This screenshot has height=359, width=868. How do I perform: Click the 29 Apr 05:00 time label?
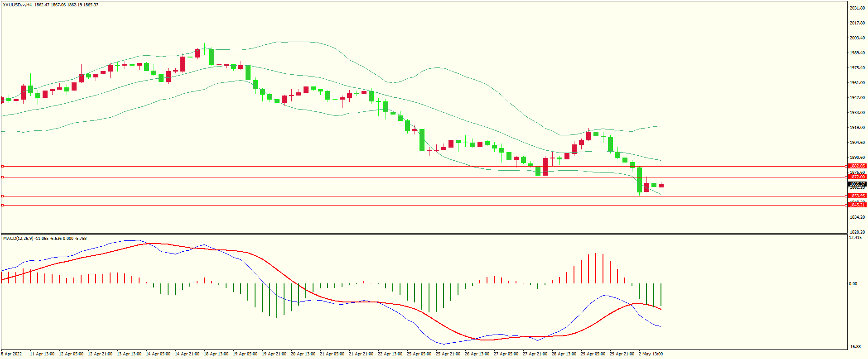tap(593, 354)
